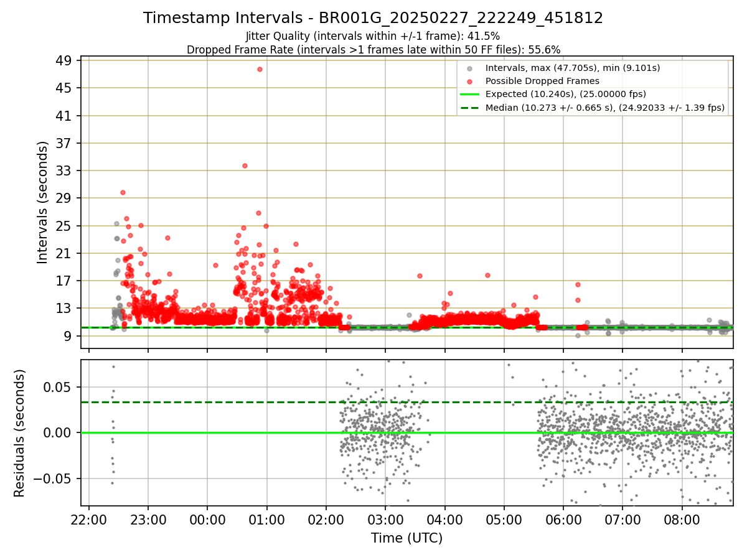747x560 pixels.
Task: Click the plot title 'Timestamp Intervals - BR001G_20250227_222249_451812'
Action: pyautogui.click(x=373, y=18)
